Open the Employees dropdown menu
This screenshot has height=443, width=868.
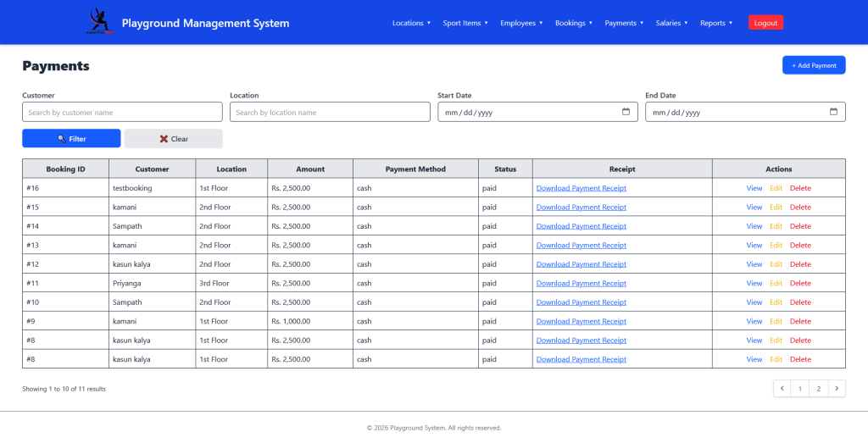click(521, 23)
